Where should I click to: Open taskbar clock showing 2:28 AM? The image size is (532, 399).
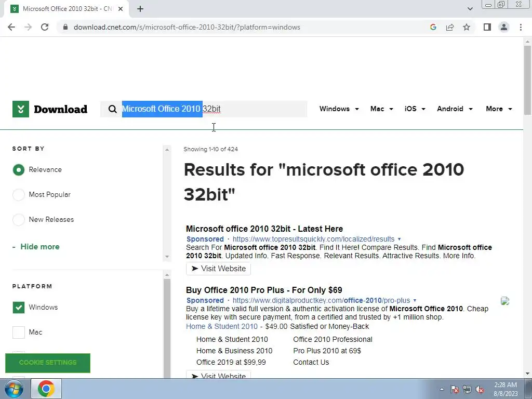click(x=506, y=389)
